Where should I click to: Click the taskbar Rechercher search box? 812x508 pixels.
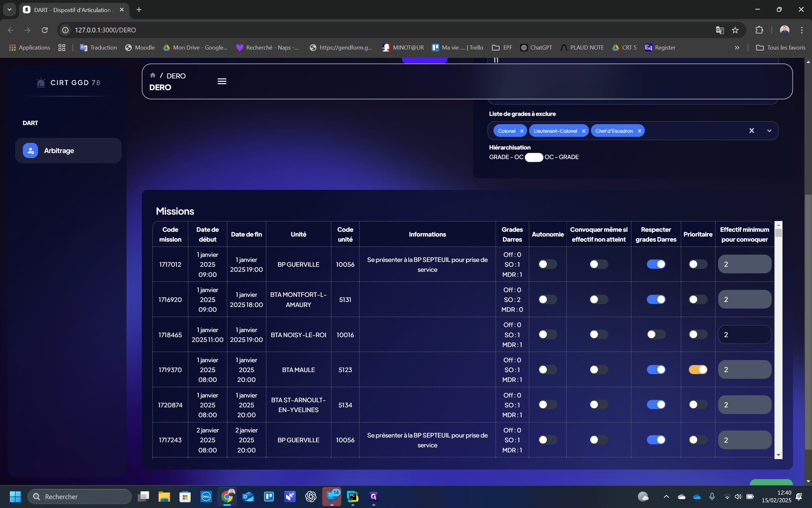point(80,496)
